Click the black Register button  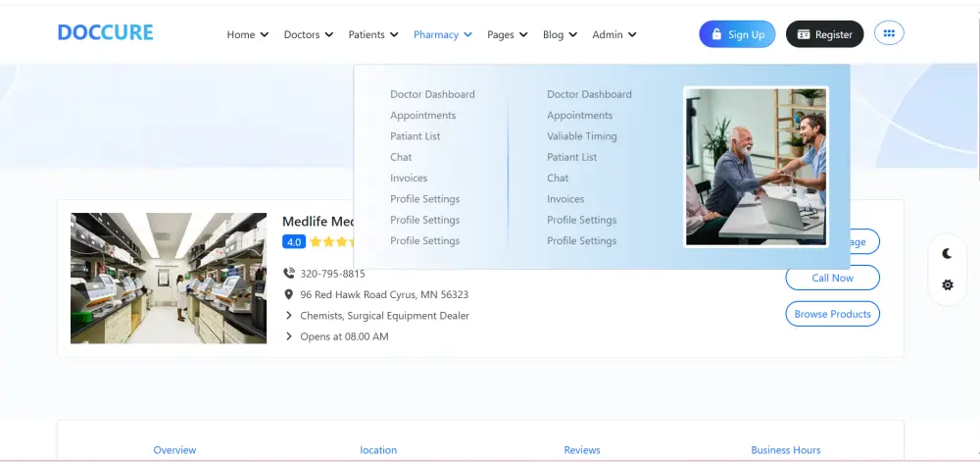pos(824,33)
